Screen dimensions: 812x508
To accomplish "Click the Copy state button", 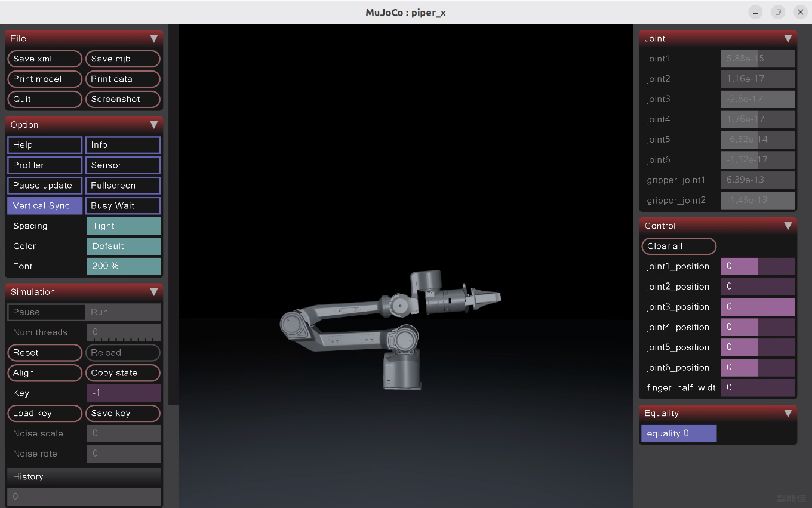I will point(123,373).
